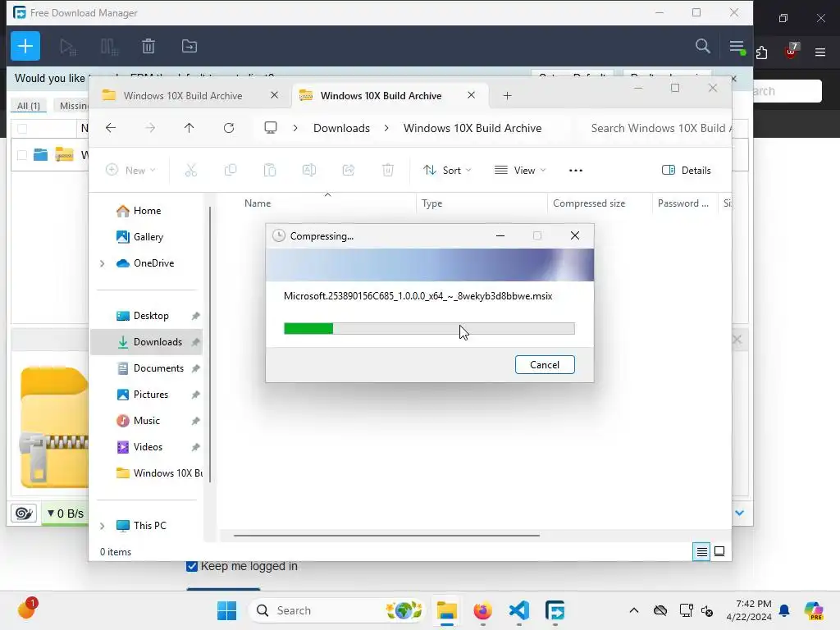Click the Rename icon in Explorer toolbar
This screenshot has height=630, width=840.
coord(309,171)
